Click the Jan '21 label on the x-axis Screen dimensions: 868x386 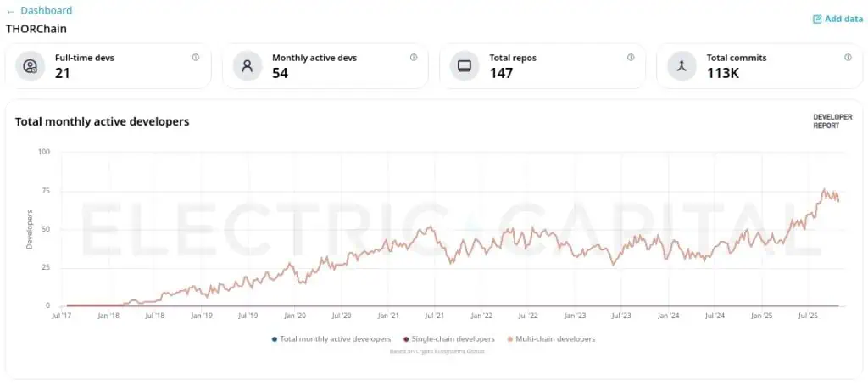[x=388, y=316]
